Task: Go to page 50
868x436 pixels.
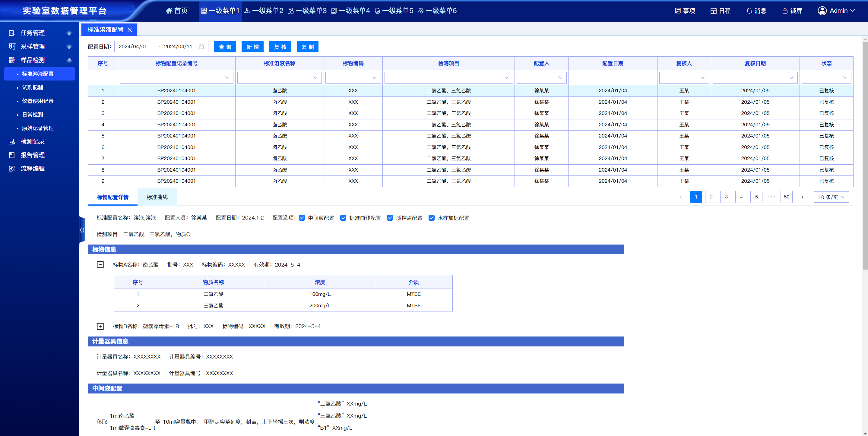Action: 787,197
